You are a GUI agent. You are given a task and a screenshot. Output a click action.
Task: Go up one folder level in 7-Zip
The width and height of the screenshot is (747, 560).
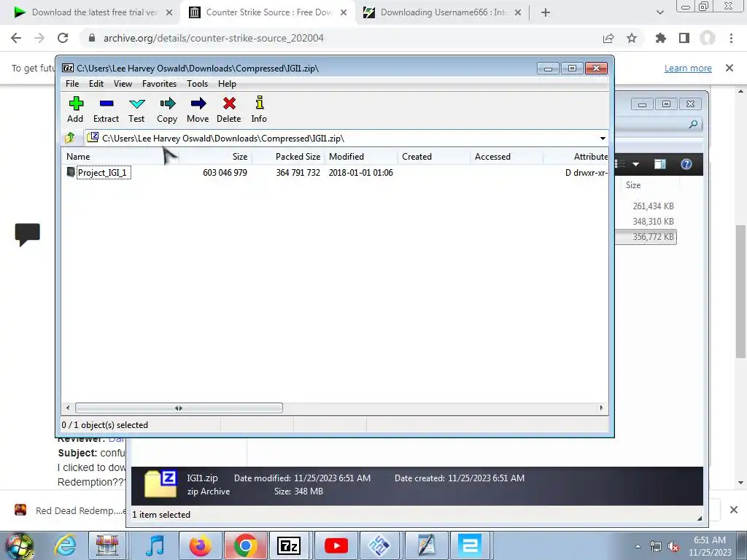[70, 138]
